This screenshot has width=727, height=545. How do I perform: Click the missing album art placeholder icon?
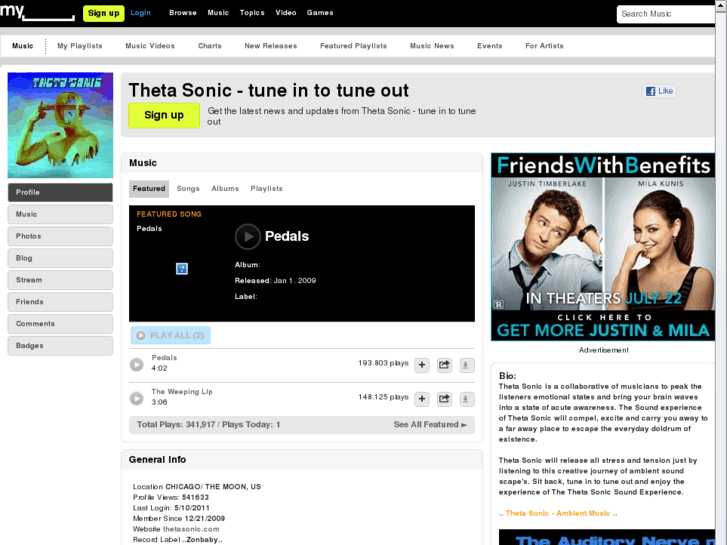coord(182,269)
